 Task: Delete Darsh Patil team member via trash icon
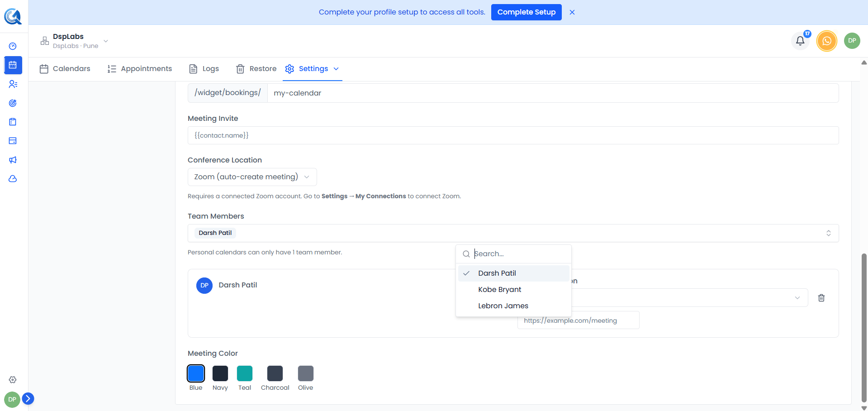[x=821, y=298]
